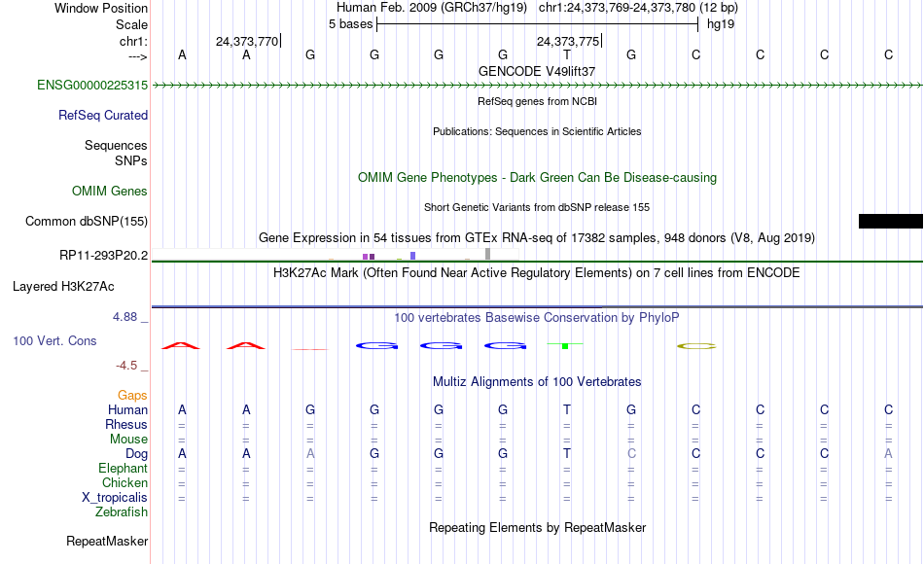Viewport: 924px width, 564px height.
Task: Click the 4.88 PhyloP upper scale value
Action: click(x=124, y=317)
